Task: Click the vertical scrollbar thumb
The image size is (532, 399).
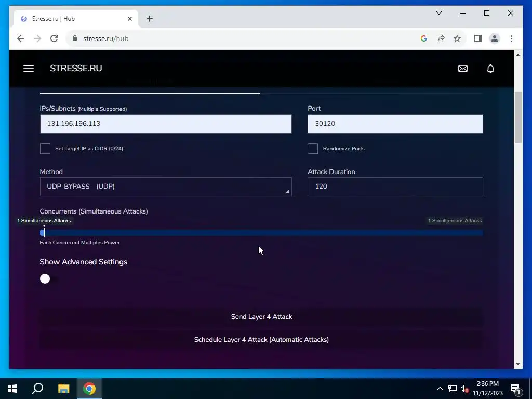Action: [518, 117]
